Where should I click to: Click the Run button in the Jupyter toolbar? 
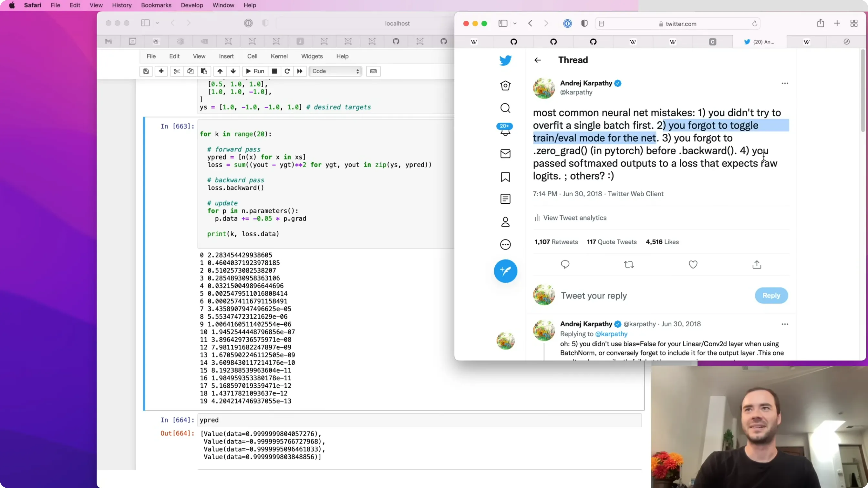click(x=255, y=71)
